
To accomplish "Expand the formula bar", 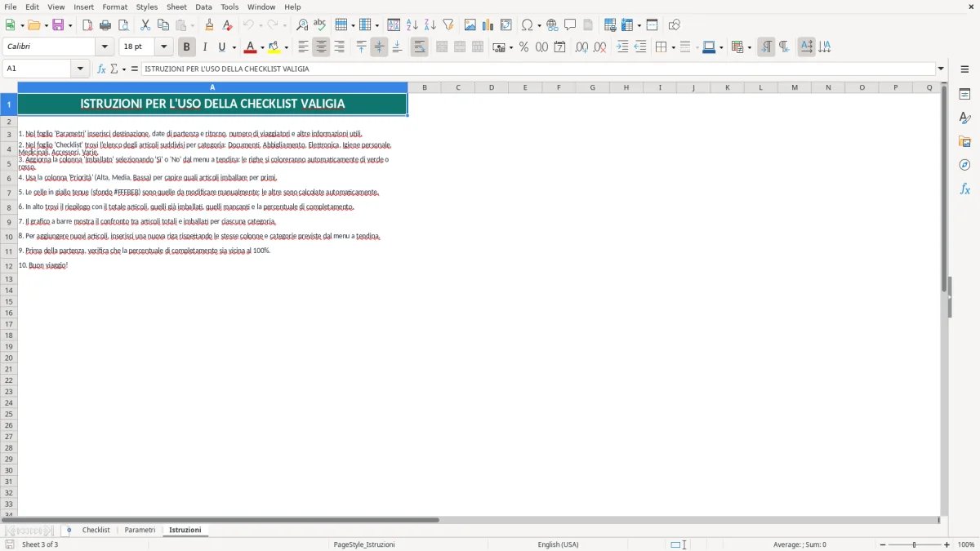I will pos(941,69).
